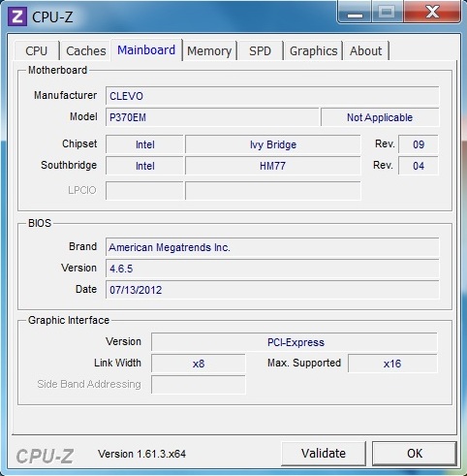Click the Southbridge label
Screen dimensions: 467x476
tap(69, 165)
